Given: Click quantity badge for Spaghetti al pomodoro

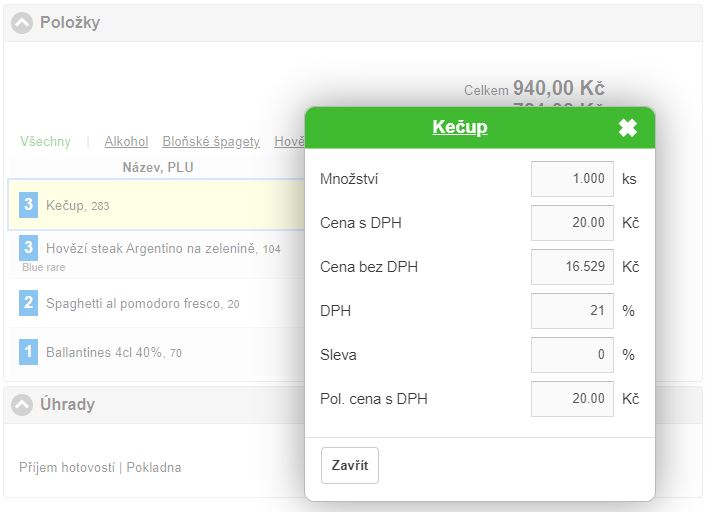Looking at the screenshot, I should (29, 303).
